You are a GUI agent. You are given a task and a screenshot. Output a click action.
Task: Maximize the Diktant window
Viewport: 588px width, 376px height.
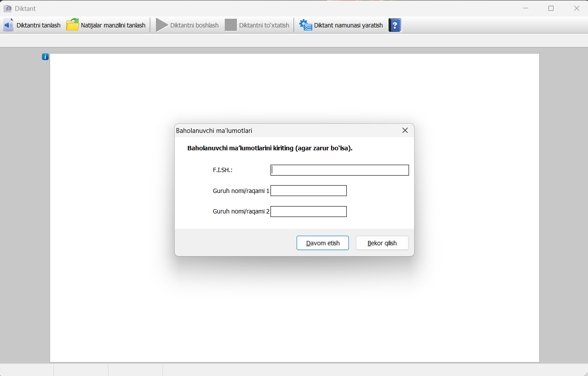coord(551,8)
